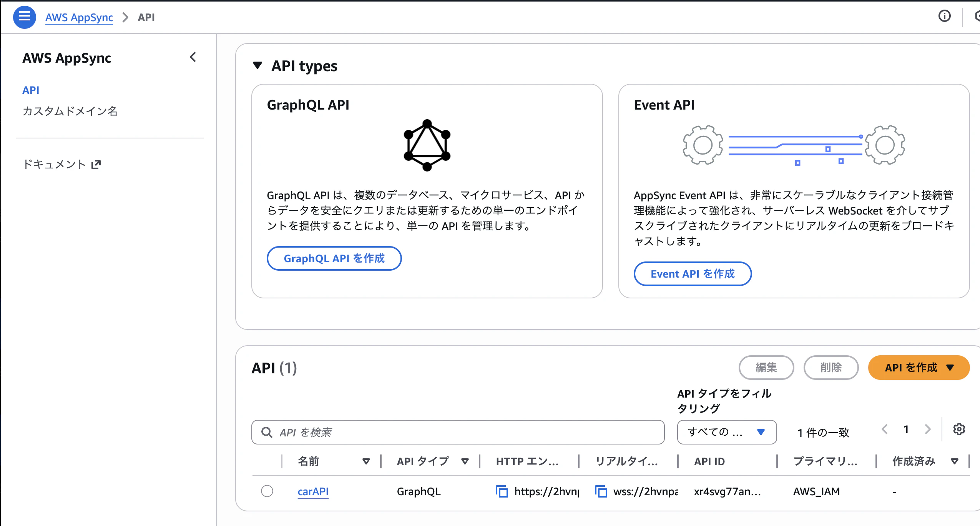Click the Event API card heading
This screenshot has width=980, height=526.
(664, 105)
